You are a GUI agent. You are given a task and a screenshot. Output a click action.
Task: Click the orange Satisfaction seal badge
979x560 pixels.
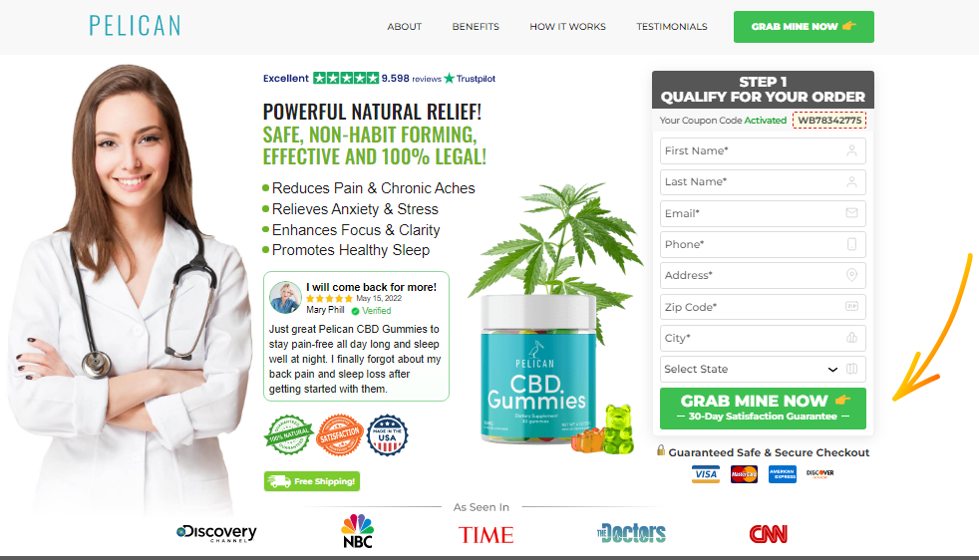coord(340,434)
